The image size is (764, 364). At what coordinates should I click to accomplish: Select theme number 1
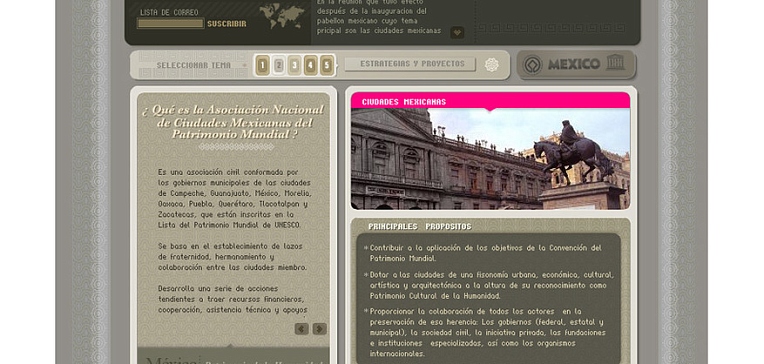[x=263, y=65]
